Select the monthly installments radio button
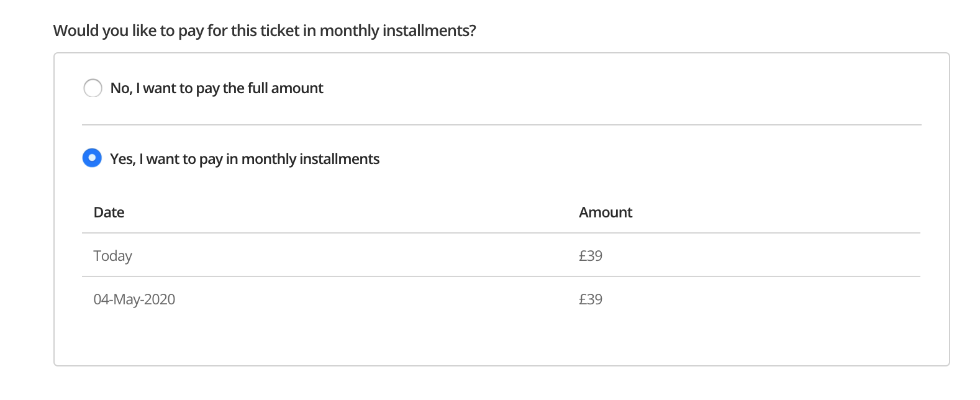Viewport: 980px width, 400px height. (92, 158)
